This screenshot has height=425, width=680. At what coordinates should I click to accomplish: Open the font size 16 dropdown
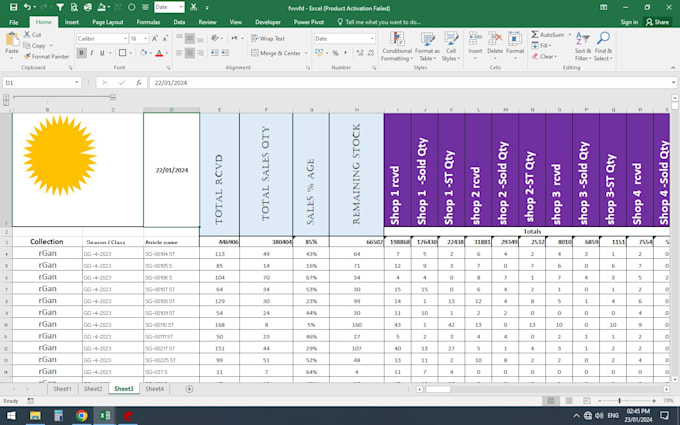[146, 39]
